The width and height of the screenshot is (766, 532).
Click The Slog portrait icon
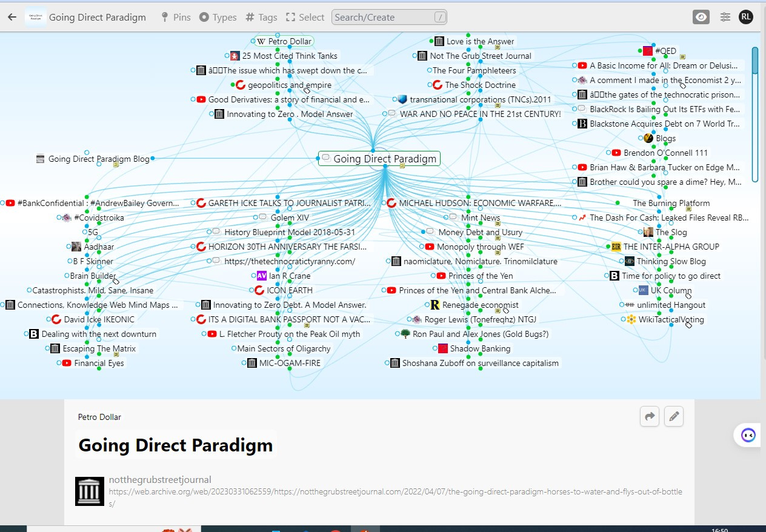click(x=648, y=232)
